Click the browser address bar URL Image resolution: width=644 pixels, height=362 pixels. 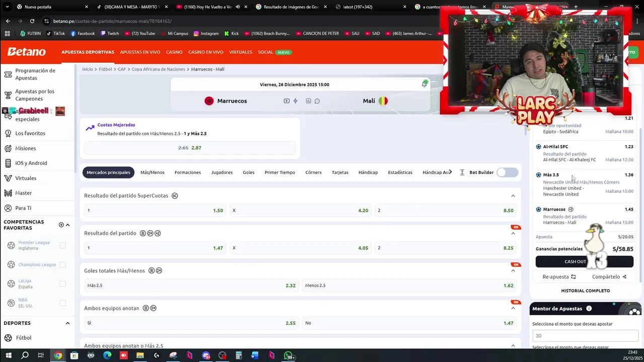[x=112, y=21]
